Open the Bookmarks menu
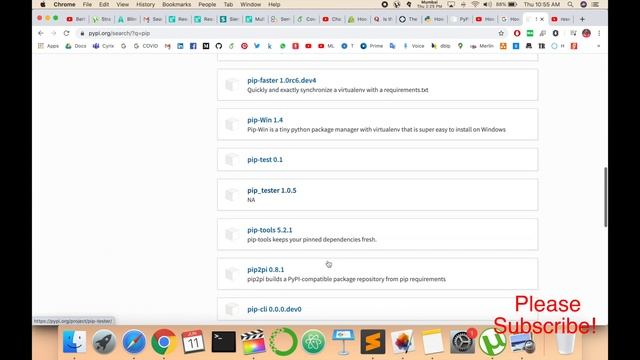The height and width of the screenshot is (360, 640). coord(176,4)
